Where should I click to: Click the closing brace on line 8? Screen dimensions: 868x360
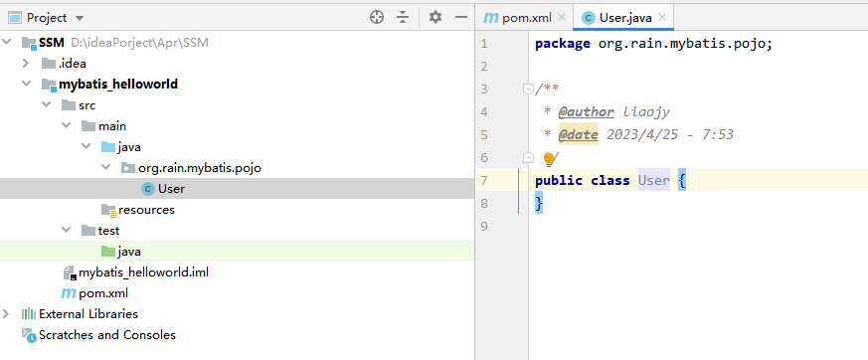(539, 203)
